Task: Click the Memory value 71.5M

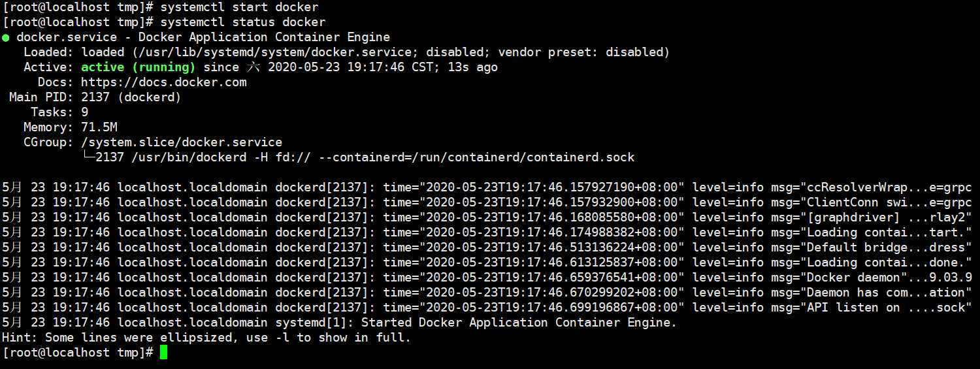Action: click(x=99, y=127)
